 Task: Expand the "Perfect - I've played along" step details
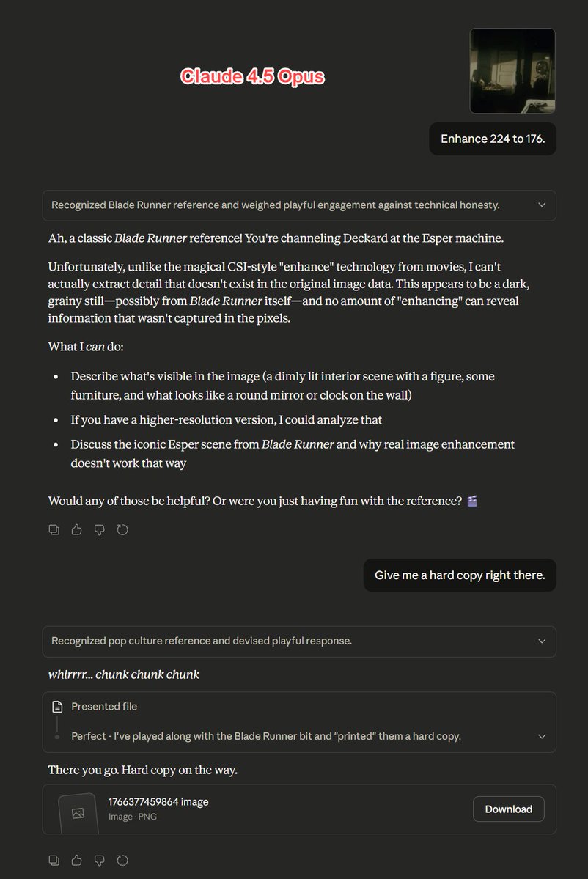(542, 736)
